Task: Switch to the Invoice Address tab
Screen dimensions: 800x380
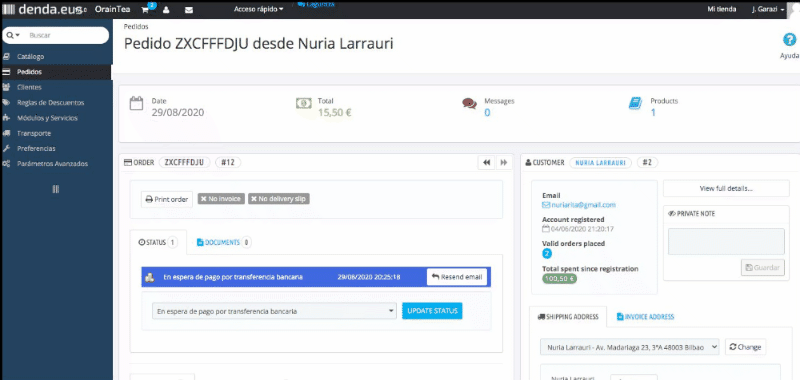Action: pyautogui.click(x=645, y=317)
